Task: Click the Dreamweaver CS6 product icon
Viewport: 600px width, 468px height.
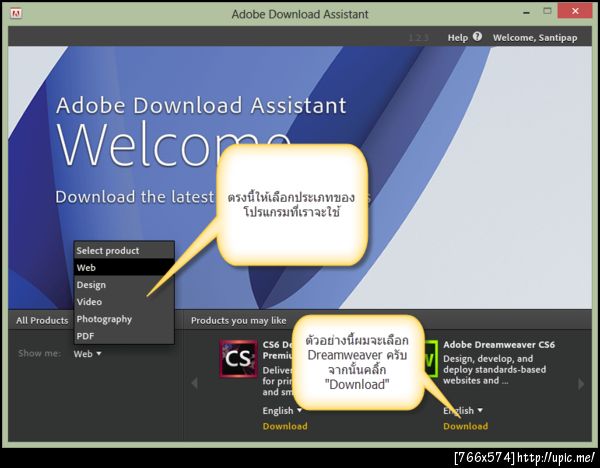Action: click(x=431, y=359)
